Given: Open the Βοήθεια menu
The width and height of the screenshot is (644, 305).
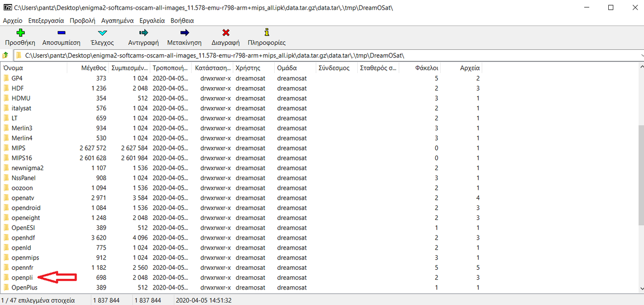Looking at the screenshot, I should click(x=182, y=21).
